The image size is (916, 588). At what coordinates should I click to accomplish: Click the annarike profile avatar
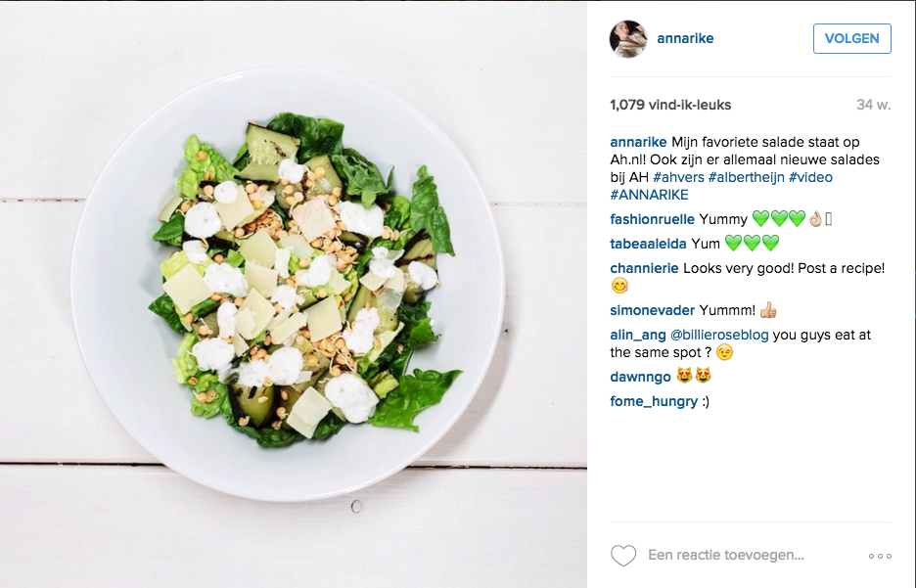(x=628, y=38)
